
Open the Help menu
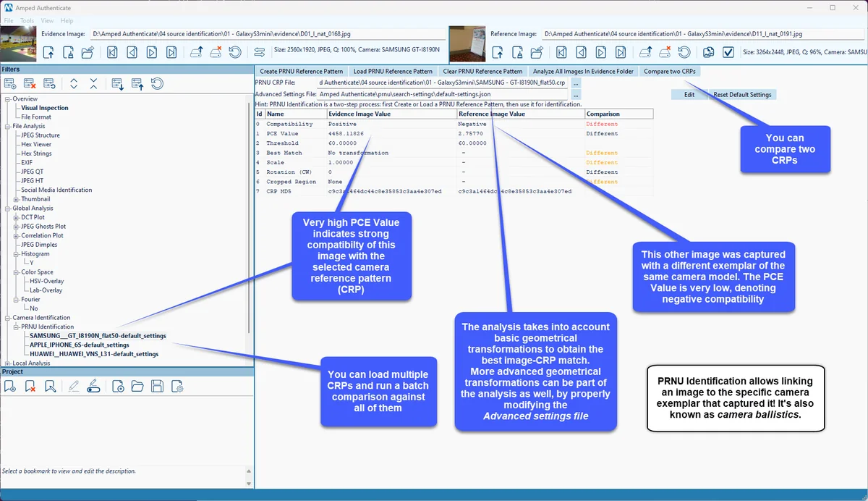[x=67, y=21]
